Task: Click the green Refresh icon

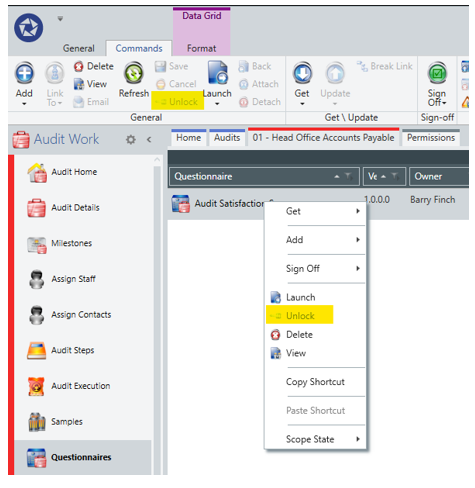Action: [x=134, y=73]
